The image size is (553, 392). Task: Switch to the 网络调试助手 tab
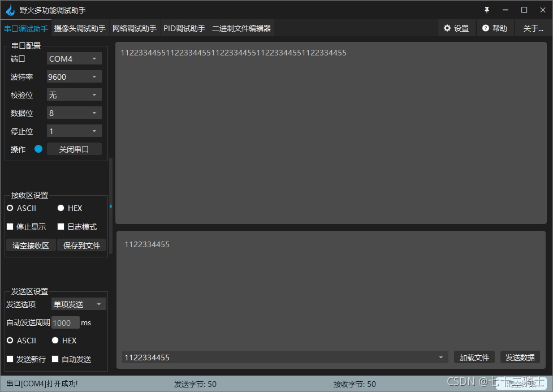point(135,28)
